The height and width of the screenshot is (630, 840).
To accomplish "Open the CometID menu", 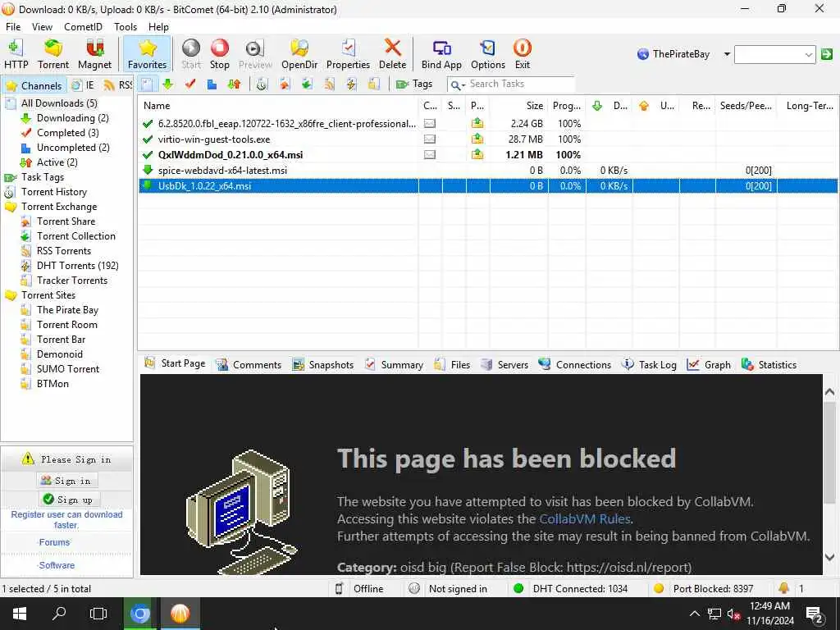I will click(83, 27).
